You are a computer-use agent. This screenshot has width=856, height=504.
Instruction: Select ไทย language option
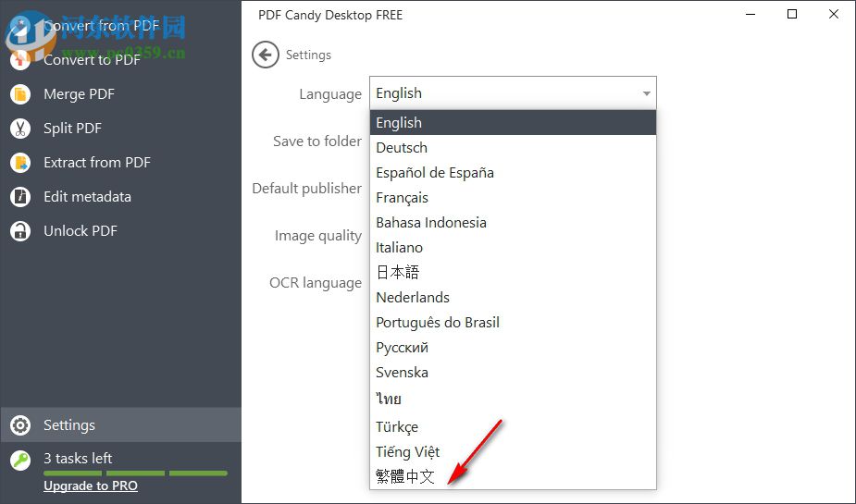[x=514, y=399]
